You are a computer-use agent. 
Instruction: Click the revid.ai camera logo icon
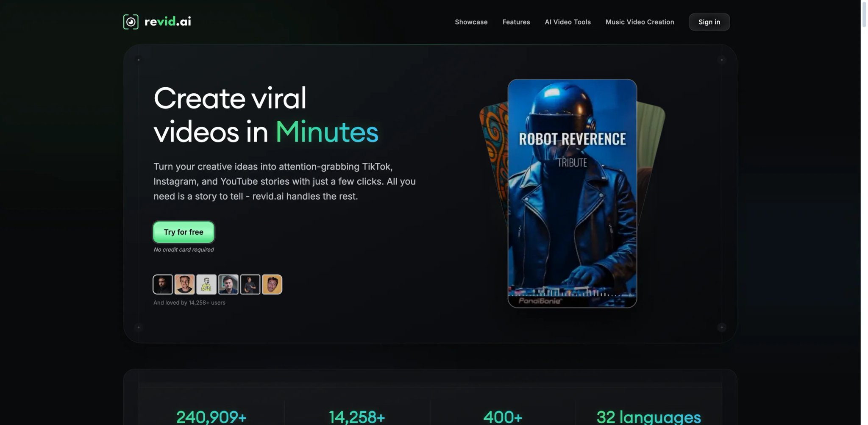[x=131, y=22]
